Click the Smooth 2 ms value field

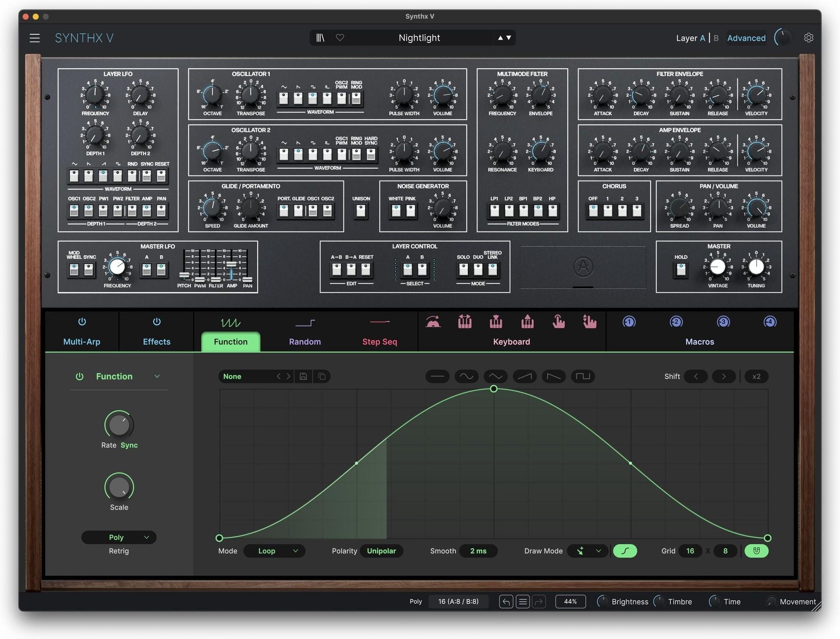(x=478, y=551)
